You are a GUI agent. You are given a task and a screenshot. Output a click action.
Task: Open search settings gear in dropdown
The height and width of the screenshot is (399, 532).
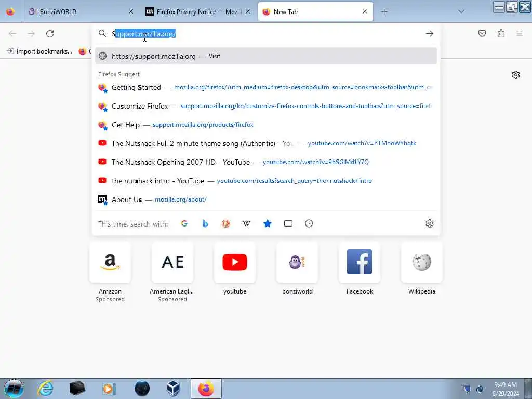pos(430,223)
